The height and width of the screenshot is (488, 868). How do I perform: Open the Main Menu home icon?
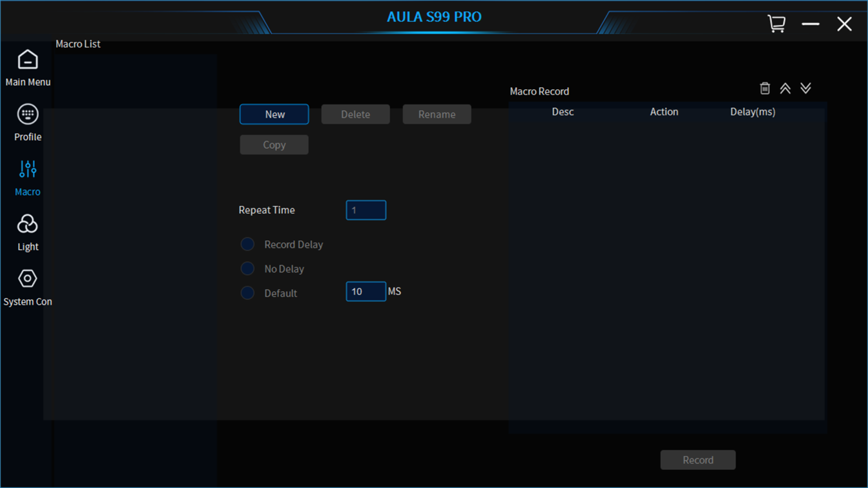[28, 60]
